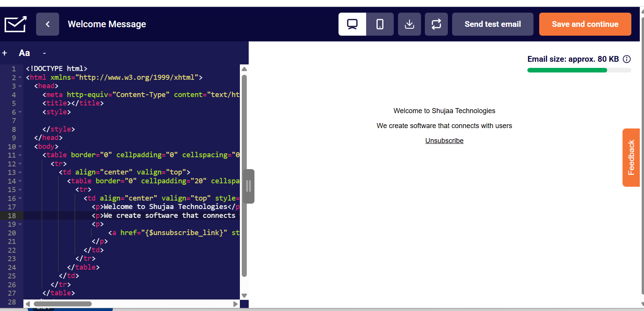Viewport: 644px width, 311px height.
Task: Click the title tag on line 5
Action: click(x=73, y=103)
